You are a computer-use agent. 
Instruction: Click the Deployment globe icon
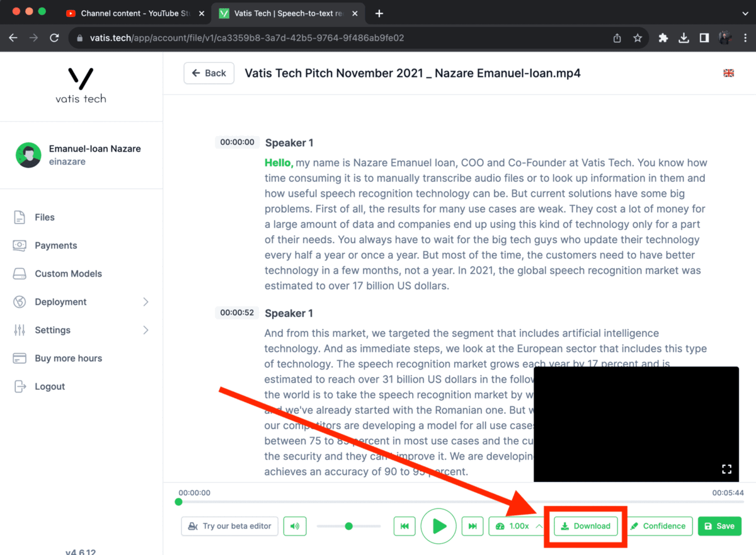[20, 302]
